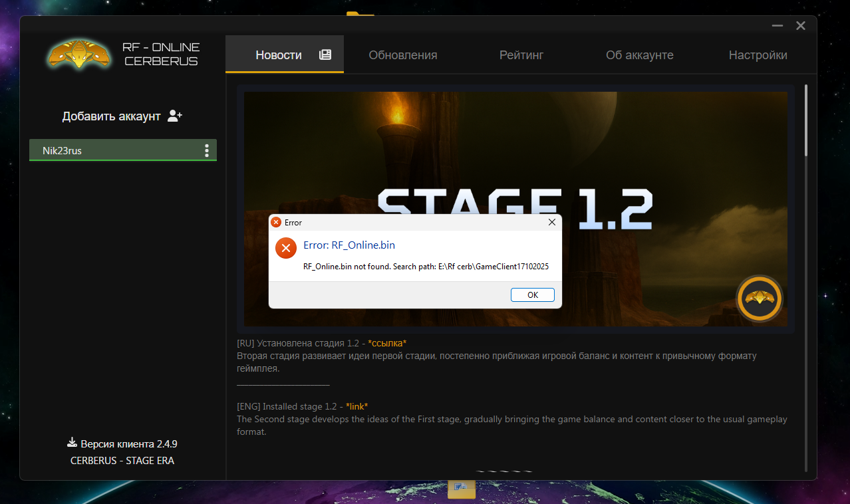Screen dimensions: 850x504
Task: Click the download icon next to Версия клиента
Action: coord(72,443)
